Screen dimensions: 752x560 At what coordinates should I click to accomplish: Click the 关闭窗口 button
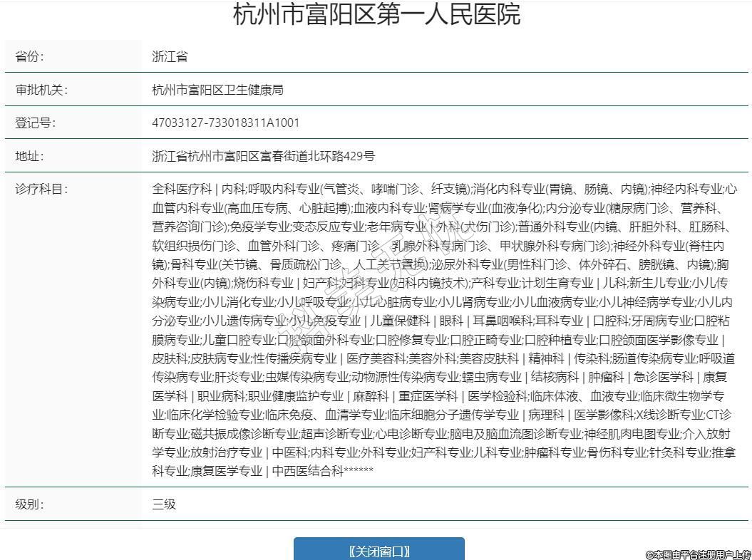(x=378, y=551)
